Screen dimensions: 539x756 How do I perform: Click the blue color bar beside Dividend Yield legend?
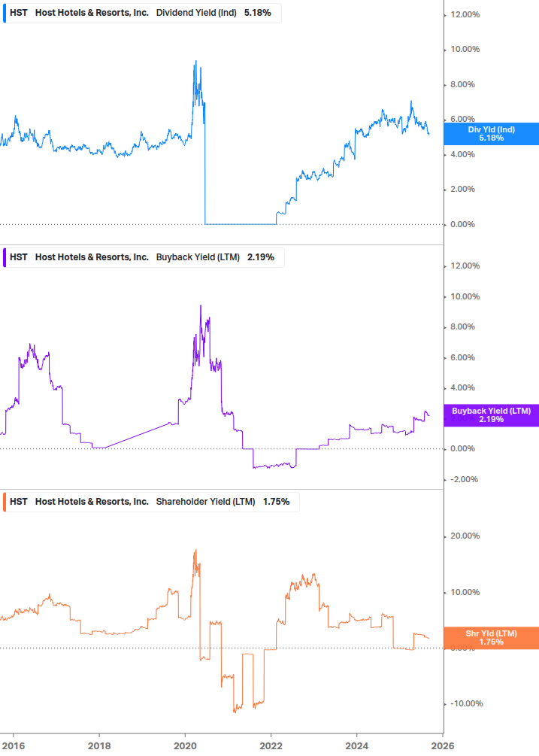(5, 13)
